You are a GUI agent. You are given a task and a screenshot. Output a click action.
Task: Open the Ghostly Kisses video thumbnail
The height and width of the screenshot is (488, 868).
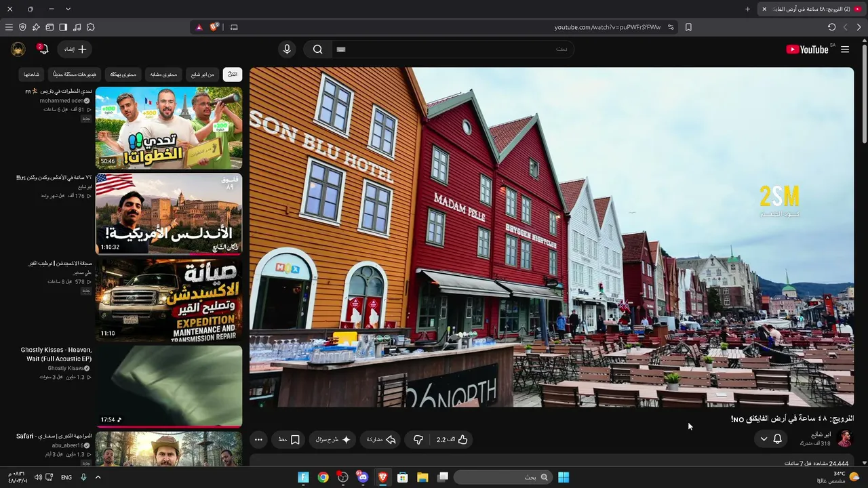click(x=169, y=386)
